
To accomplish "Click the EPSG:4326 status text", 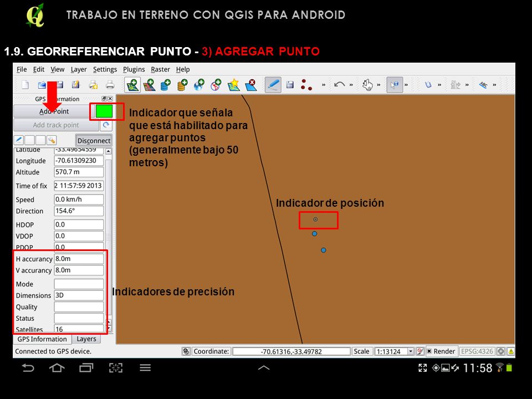I will coord(477,351).
